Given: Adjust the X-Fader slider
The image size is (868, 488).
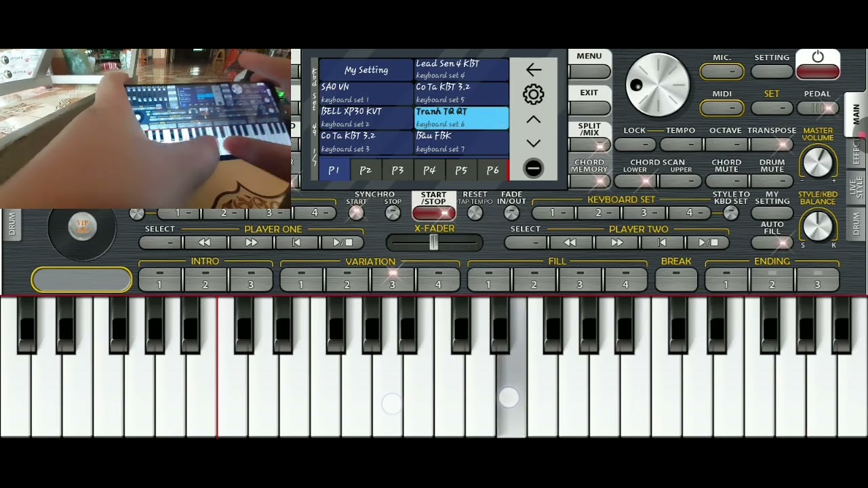Looking at the screenshot, I should (434, 242).
